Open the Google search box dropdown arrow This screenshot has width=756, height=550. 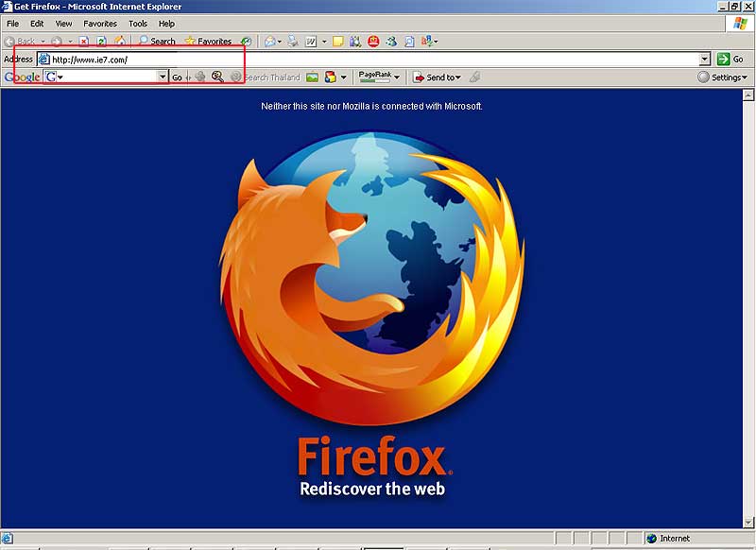click(x=163, y=77)
